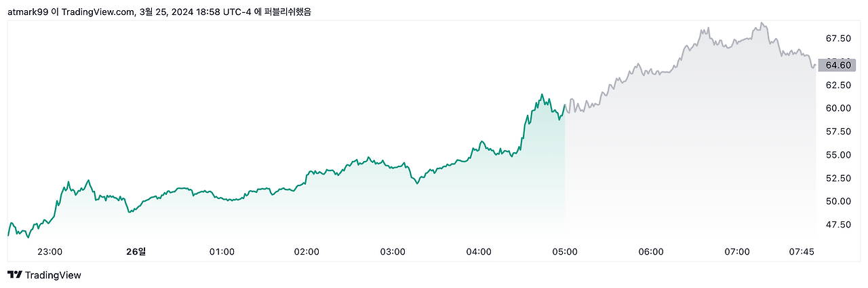Click the 64.60 current price tag
Viewport: 868px width, 288px height.
[837, 65]
